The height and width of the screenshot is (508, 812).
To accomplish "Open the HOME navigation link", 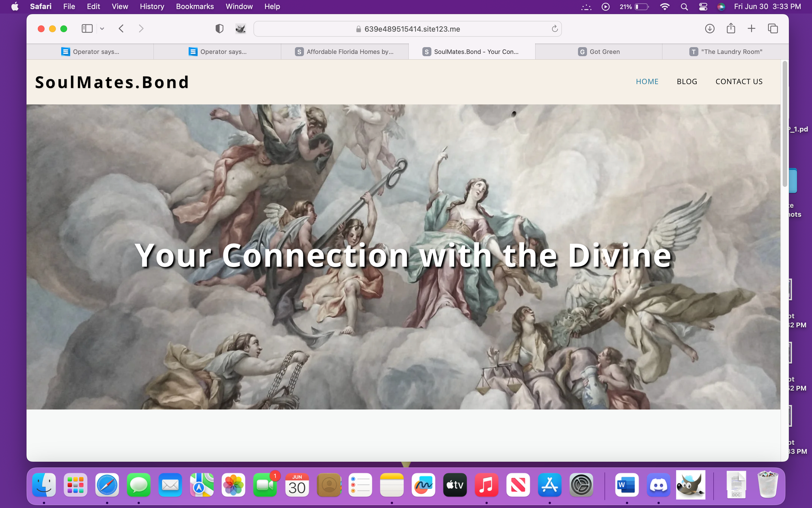I will [x=647, y=81].
